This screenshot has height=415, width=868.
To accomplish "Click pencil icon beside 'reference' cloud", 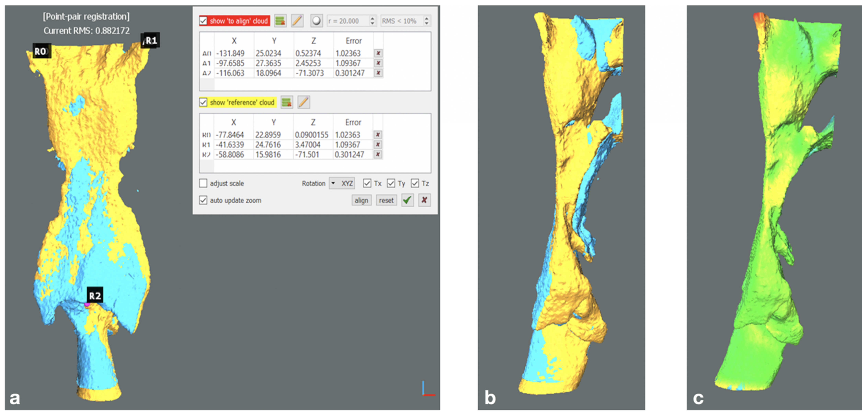I will coord(304,102).
